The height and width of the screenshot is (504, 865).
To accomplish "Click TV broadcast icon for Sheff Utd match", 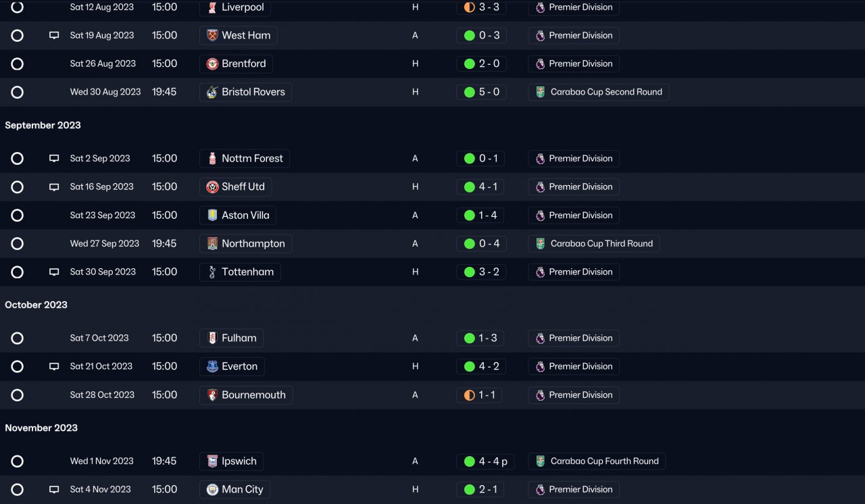I will pyautogui.click(x=54, y=187).
